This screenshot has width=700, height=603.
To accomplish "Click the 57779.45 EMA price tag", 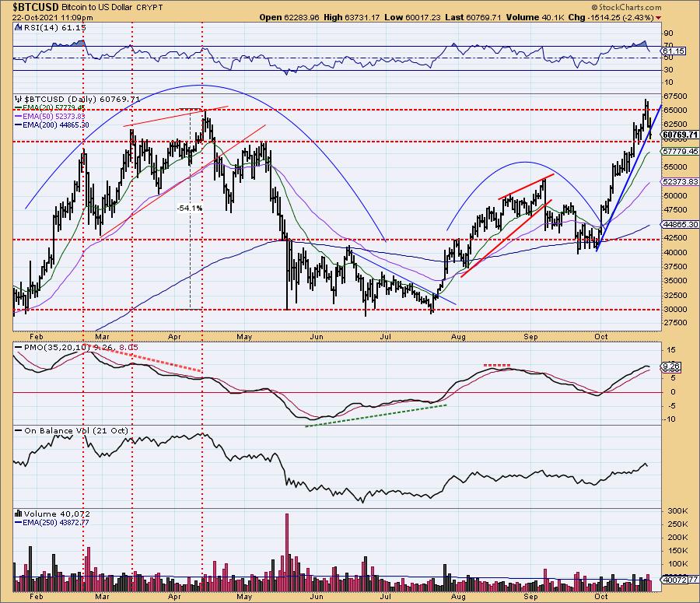I will pyautogui.click(x=680, y=152).
